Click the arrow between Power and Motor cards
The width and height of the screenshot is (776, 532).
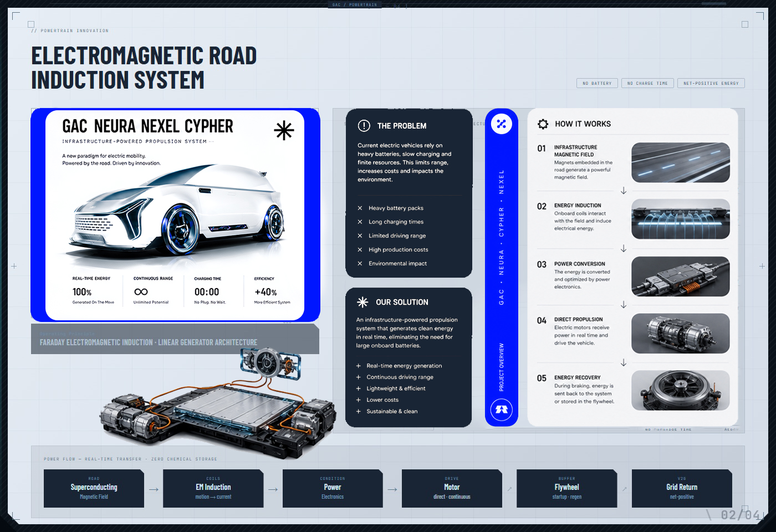click(x=392, y=489)
